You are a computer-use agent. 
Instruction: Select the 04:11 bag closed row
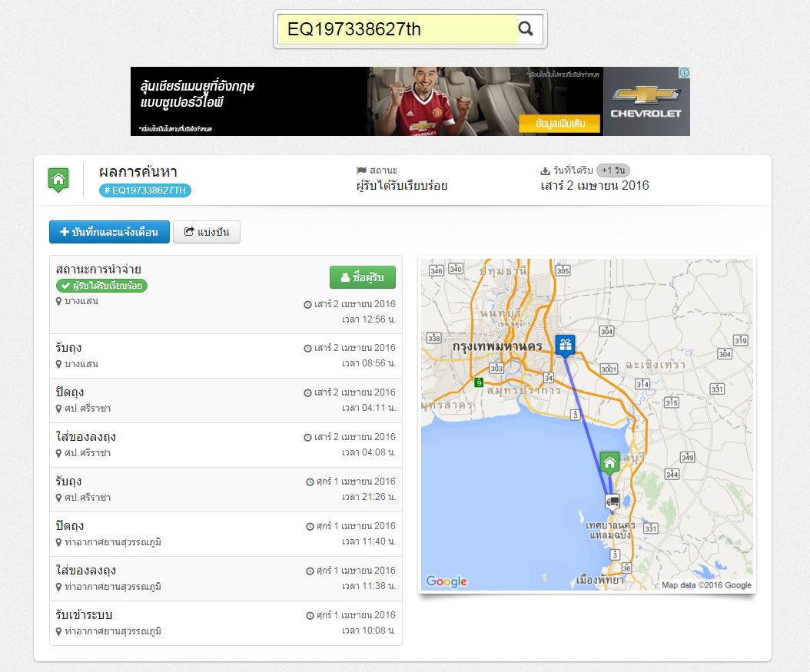coord(225,400)
